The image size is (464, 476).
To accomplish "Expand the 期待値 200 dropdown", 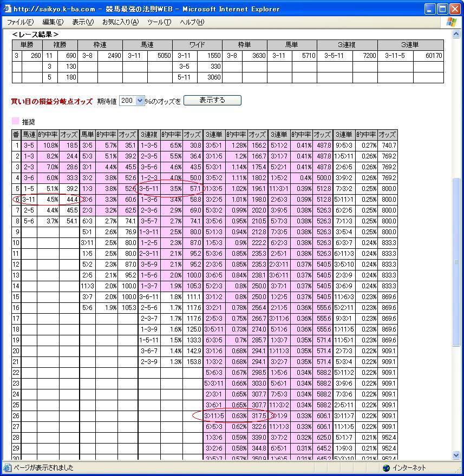I will click(140, 101).
